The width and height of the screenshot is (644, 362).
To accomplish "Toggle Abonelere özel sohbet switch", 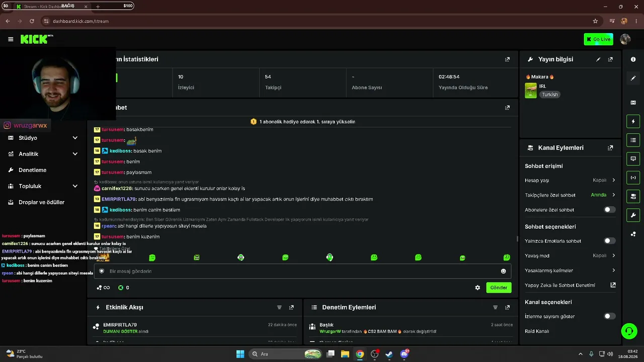I will [x=609, y=210].
